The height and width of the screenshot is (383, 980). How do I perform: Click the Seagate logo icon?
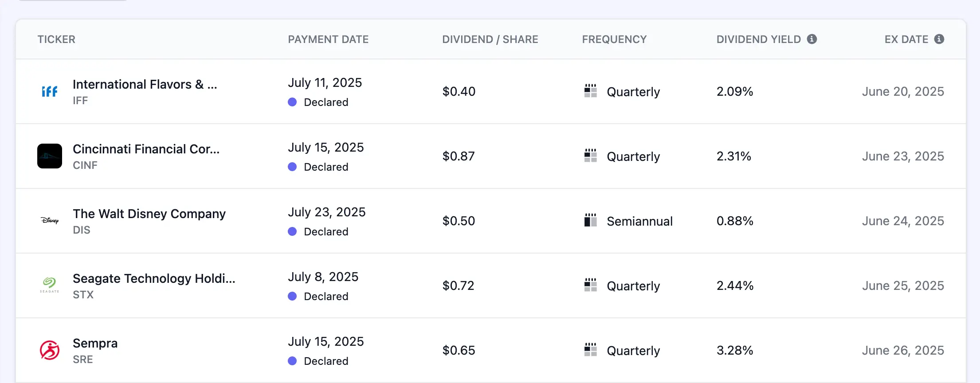(50, 285)
